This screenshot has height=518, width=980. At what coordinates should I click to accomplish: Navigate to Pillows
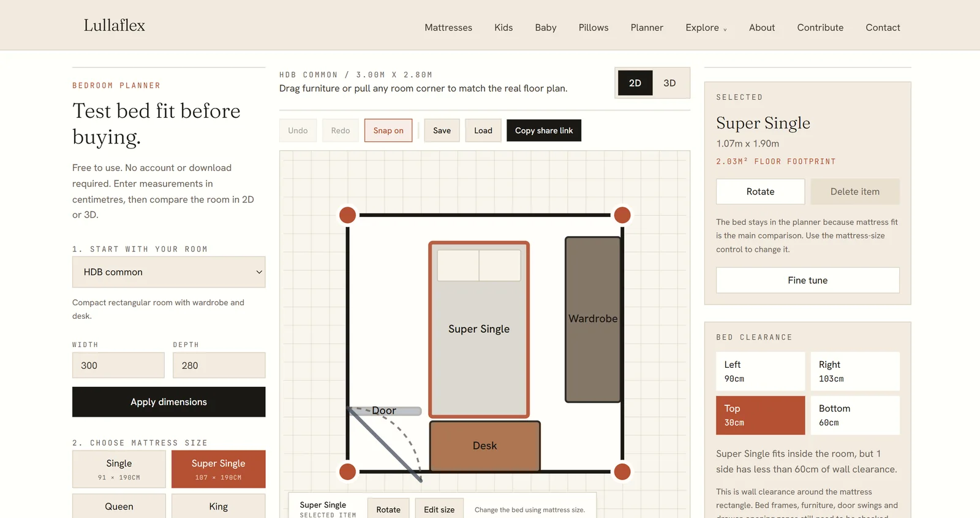594,28
